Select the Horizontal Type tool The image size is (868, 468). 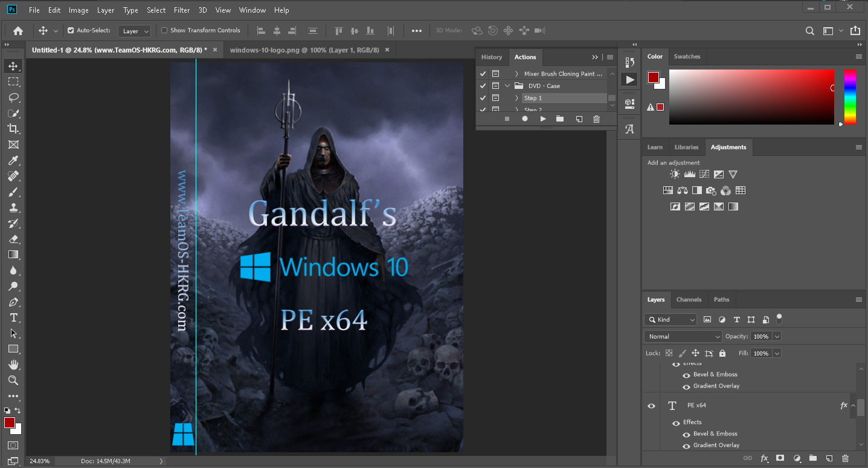pos(13,317)
